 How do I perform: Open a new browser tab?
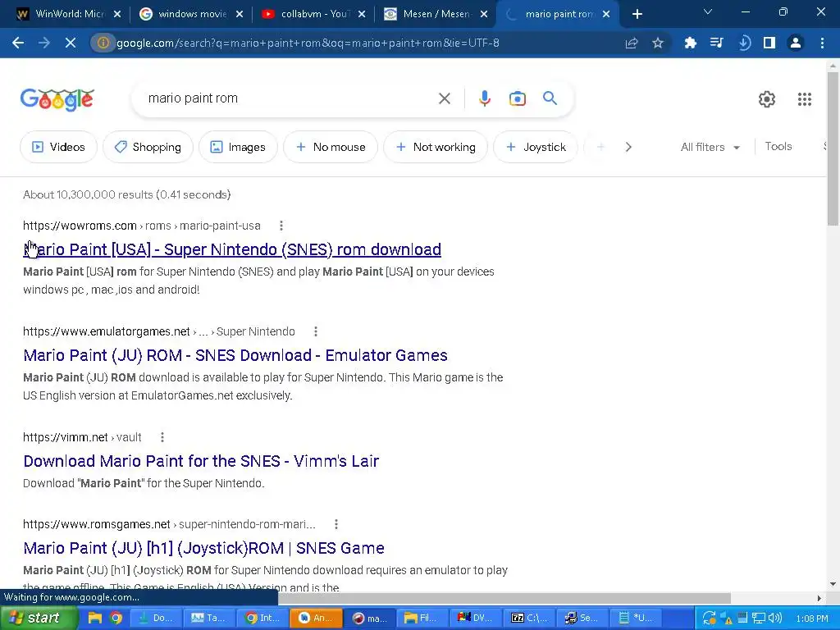pos(637,15)
